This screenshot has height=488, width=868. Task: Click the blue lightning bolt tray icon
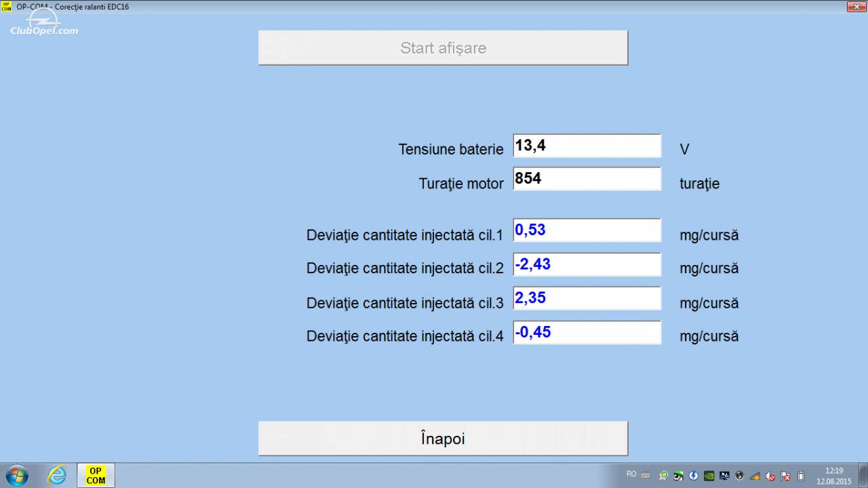click(x=694, y=476)
